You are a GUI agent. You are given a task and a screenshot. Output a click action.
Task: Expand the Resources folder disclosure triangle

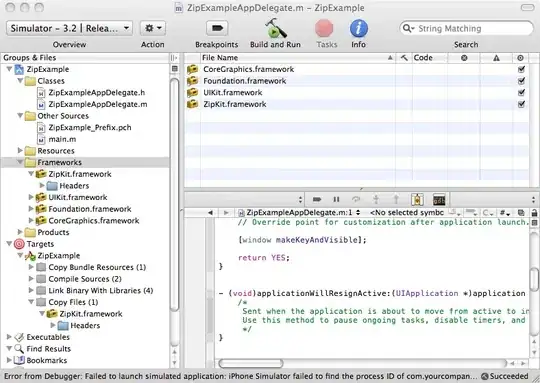point(20,151)
